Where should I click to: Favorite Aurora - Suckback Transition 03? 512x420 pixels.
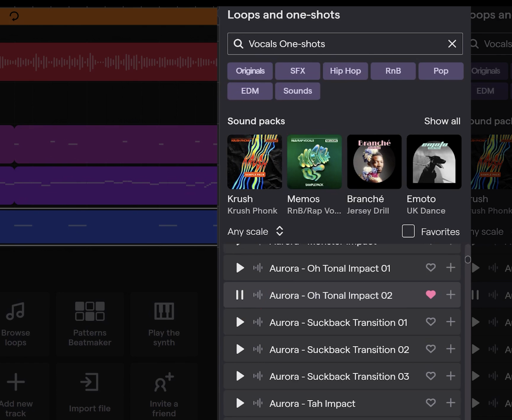tap(431, 376)
